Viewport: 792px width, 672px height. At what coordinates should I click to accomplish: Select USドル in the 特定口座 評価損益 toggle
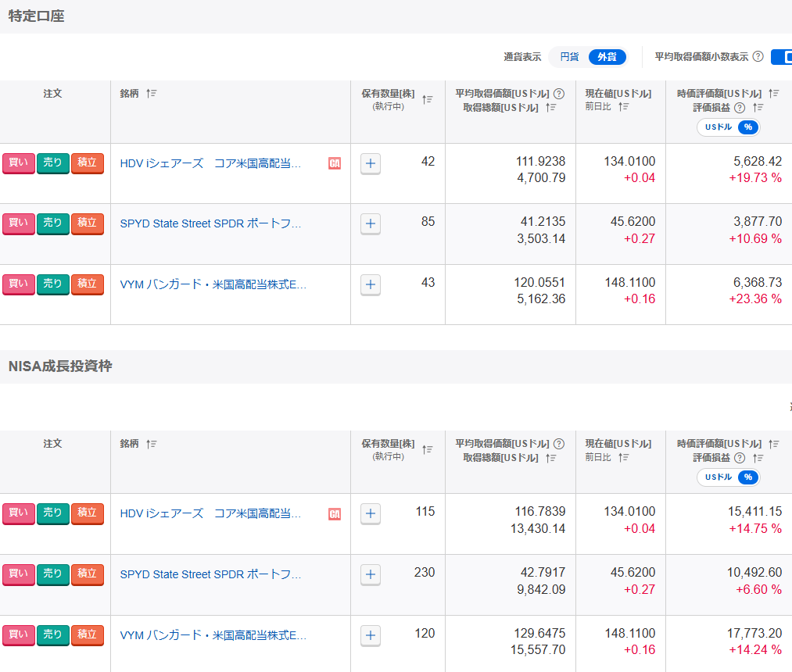[x=718, y=127]
